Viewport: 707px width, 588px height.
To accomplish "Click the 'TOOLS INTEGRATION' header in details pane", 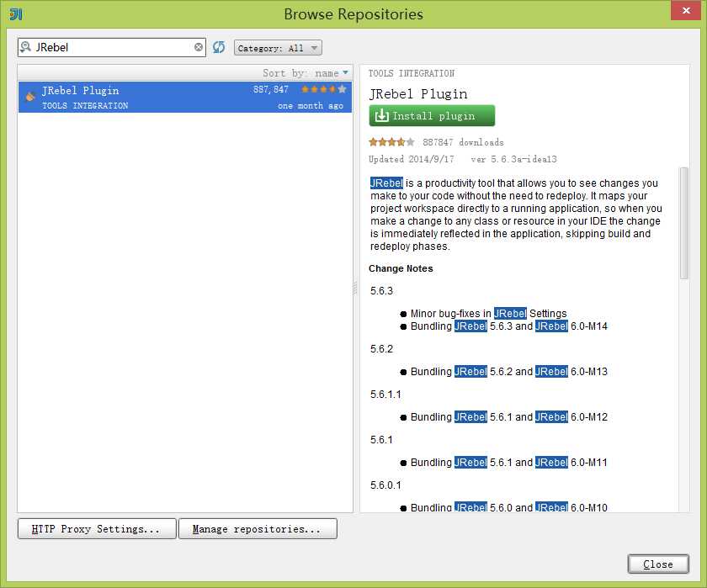I will coord(412,73).
